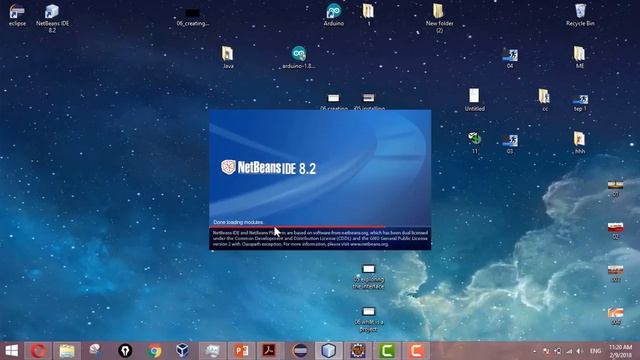Image resolution: width=640 pixels, height=360 pixels.
Task: Select the Recycle Bin icon
Action: 580,15
